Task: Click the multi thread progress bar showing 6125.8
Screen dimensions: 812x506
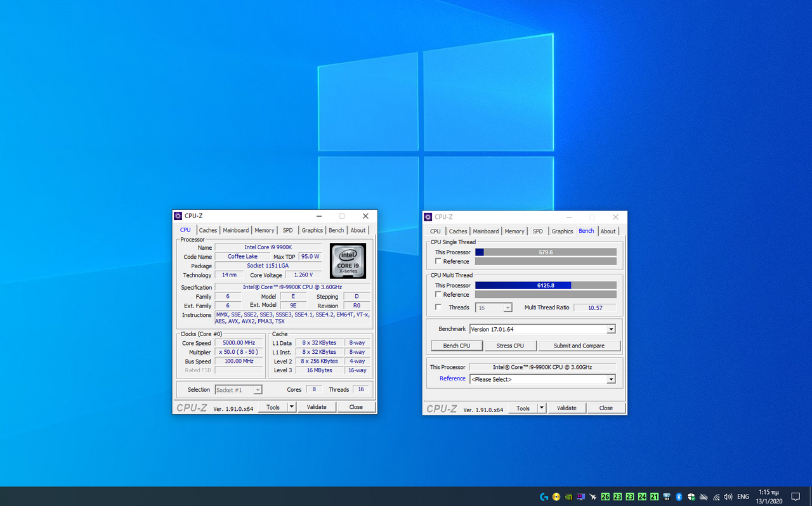Action: [546, 285]
